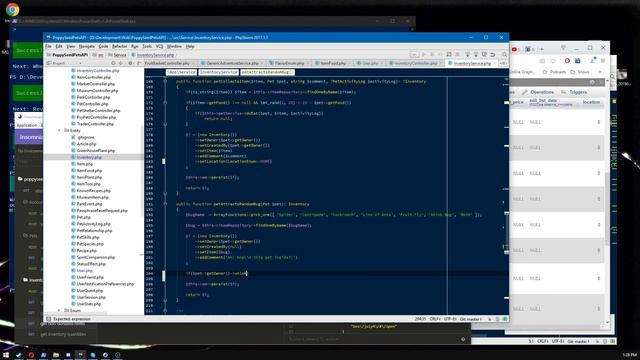Viewport: 640px width, 360px height.
Task: Select get inventory quantities request in Insomnia
Action: coord(63,334)
